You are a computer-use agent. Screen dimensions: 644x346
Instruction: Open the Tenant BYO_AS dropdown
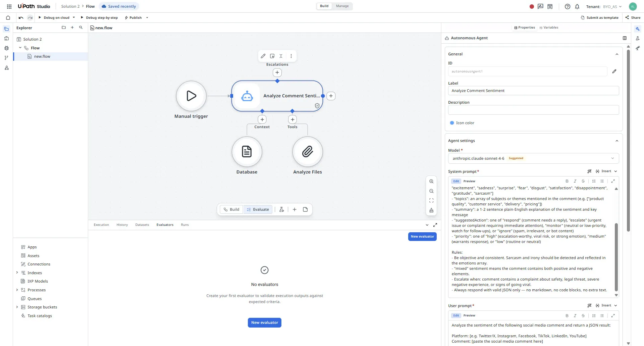(612, 7)
